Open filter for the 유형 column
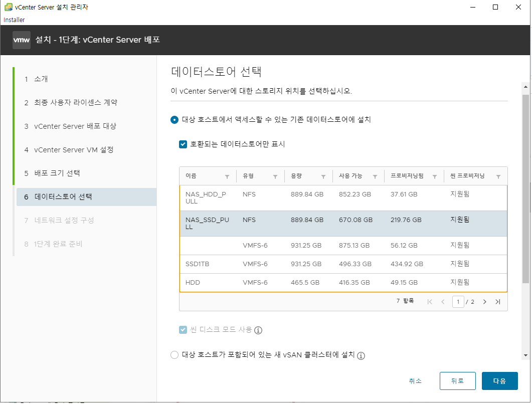Viewport: 532px width, 404px height. point(275,176)
